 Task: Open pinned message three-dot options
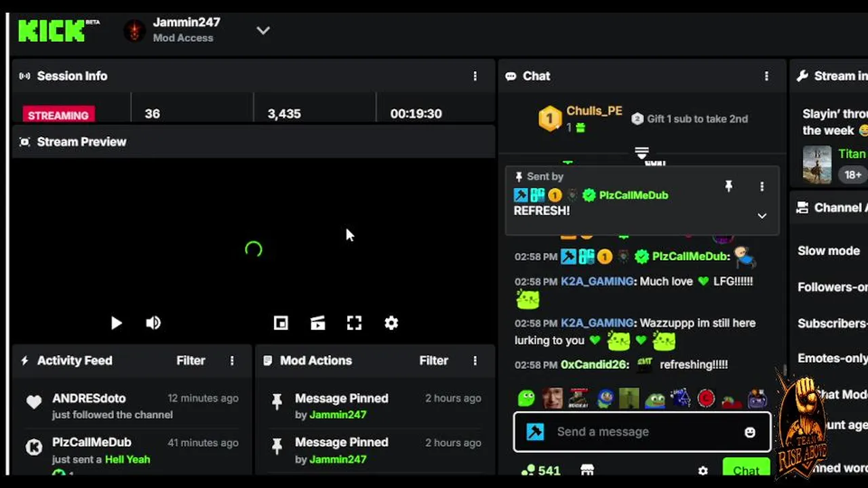tap(762, 186)
